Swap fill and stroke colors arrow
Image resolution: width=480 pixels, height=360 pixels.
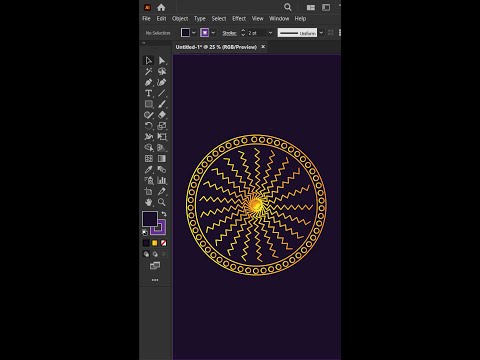[x=164, y=214]
